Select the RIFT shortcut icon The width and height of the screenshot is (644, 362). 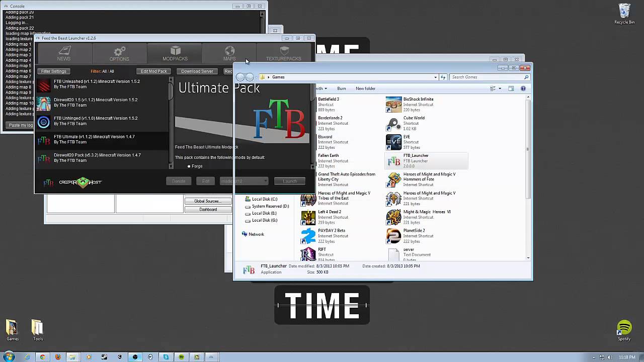pos(308,254)
